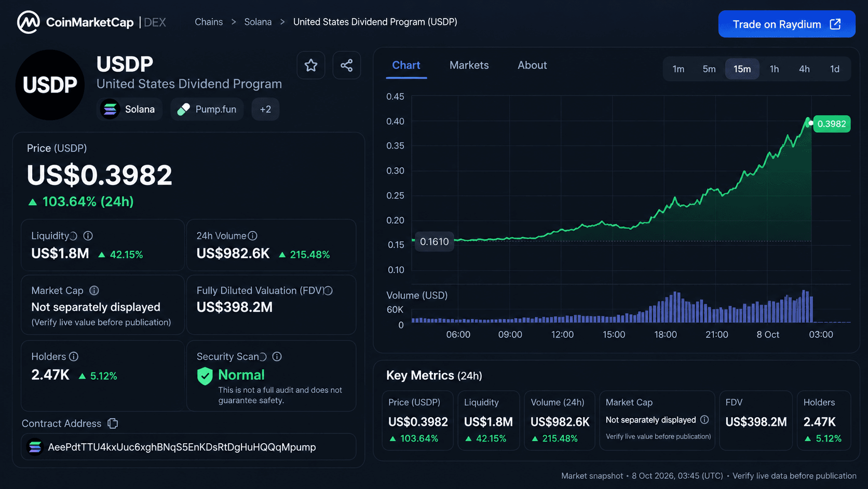Screen dimensions: 868x489
Task: Click the 42.15% liquidity change in left panel
Action: coord(126,255)
